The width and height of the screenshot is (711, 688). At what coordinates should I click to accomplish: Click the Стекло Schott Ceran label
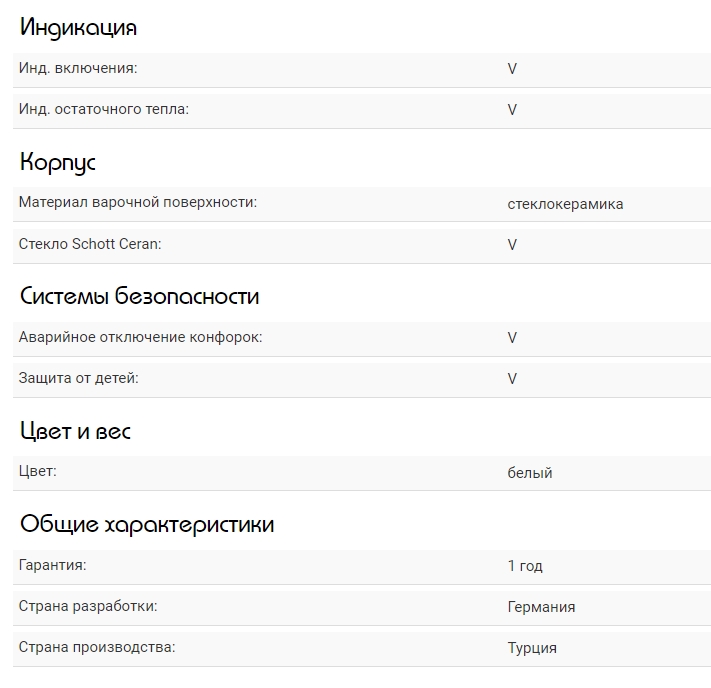point(89,244)
